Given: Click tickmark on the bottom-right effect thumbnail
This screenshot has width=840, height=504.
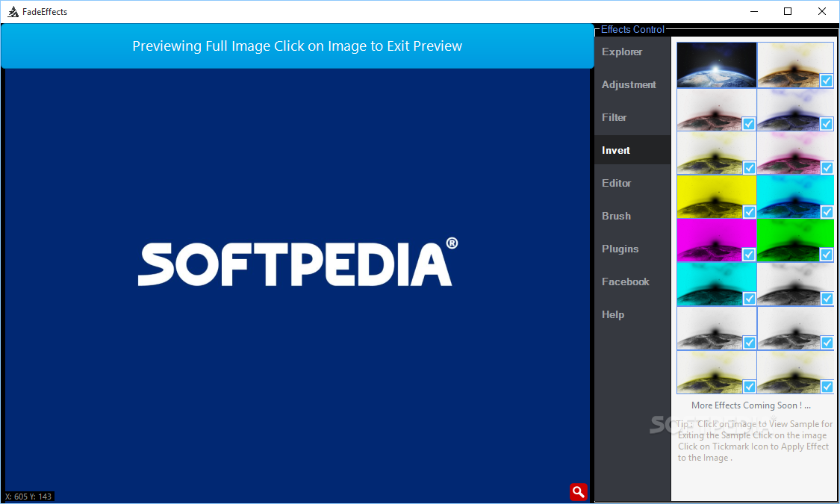Looking at the screenshot, I should click(827, 387).
